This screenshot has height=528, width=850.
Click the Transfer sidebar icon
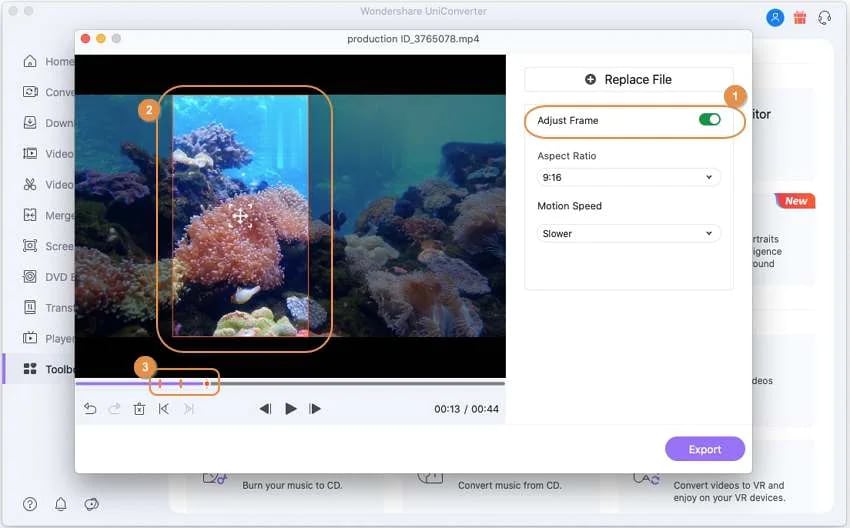(x=30, y=307)
